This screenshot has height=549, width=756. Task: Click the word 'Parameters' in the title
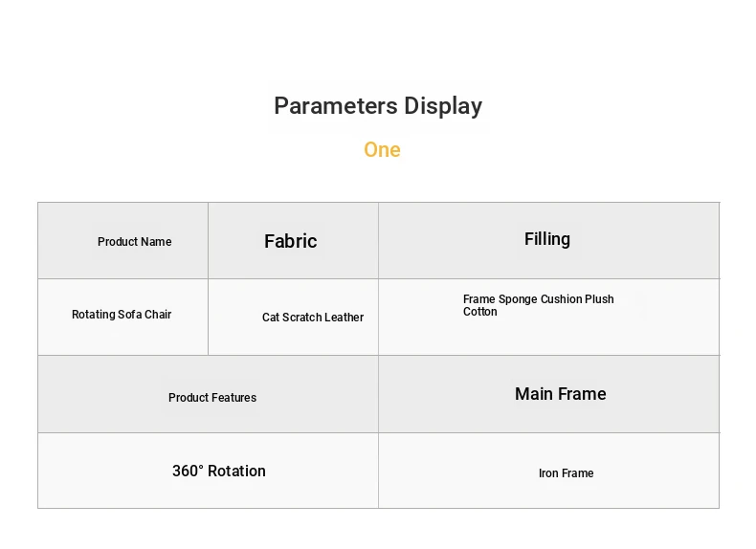[336, 106]
